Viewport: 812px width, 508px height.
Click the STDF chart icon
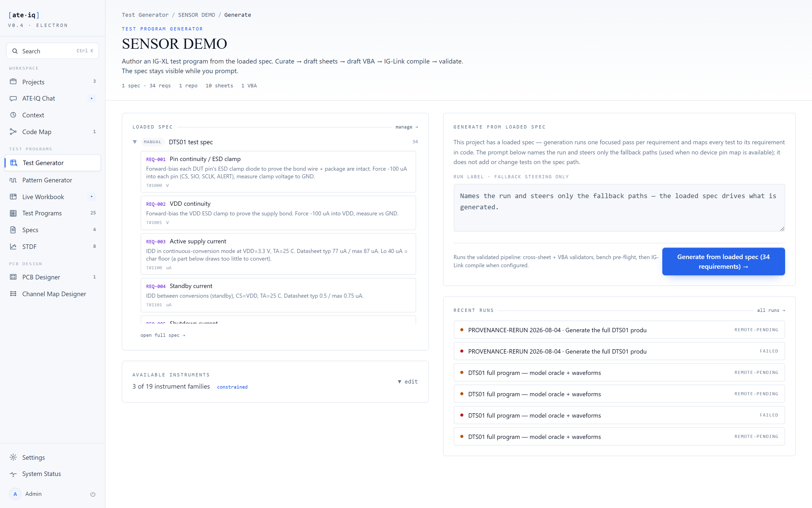pos(13,247)
